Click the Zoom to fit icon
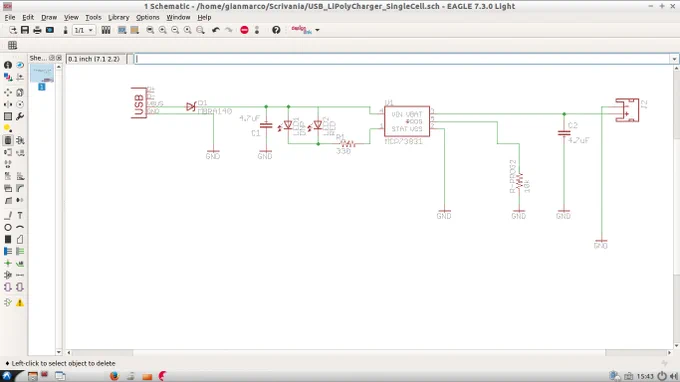The image size is (680, 382). (150, 30)
